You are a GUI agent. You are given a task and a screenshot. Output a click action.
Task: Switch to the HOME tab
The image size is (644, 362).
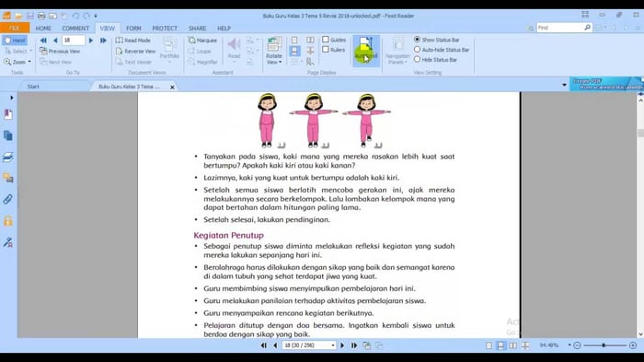43,28
